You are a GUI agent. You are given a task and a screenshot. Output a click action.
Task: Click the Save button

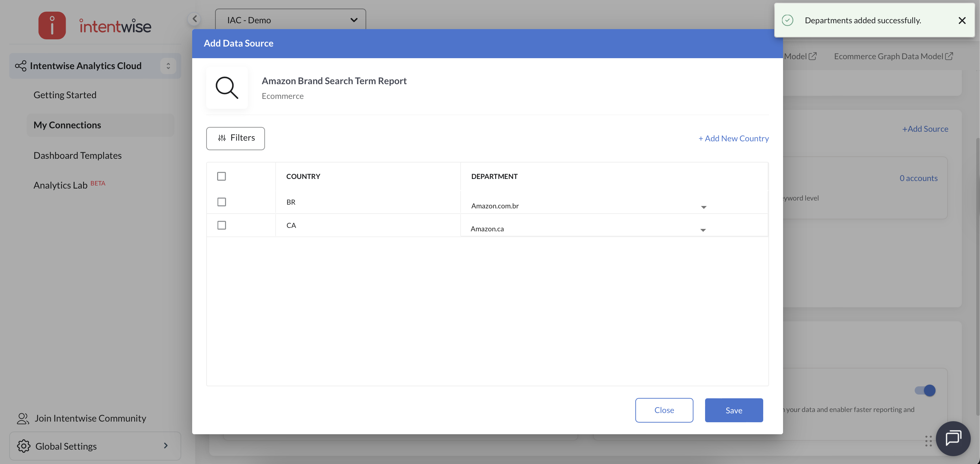coord(733,410)
